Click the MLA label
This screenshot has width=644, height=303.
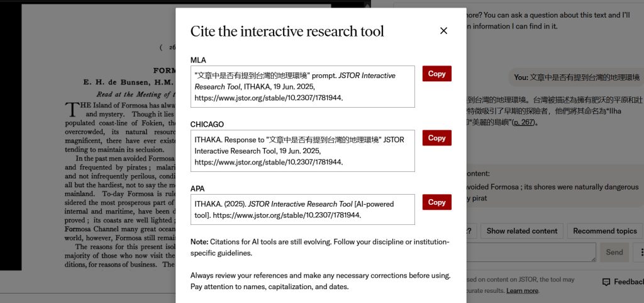click(x=198, y=60)
